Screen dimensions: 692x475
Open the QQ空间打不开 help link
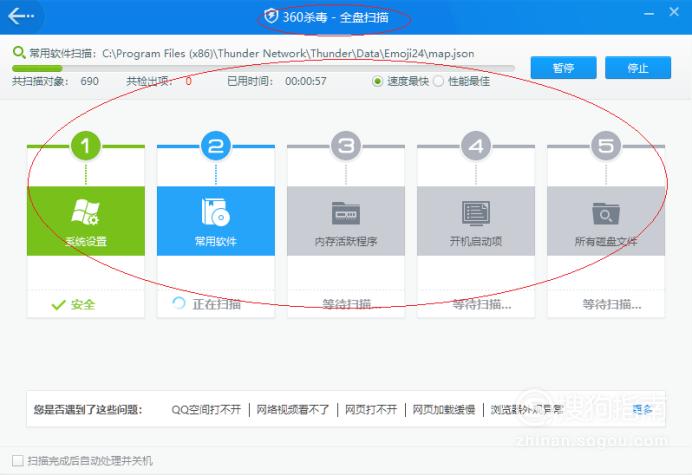[x=206, y=410]
